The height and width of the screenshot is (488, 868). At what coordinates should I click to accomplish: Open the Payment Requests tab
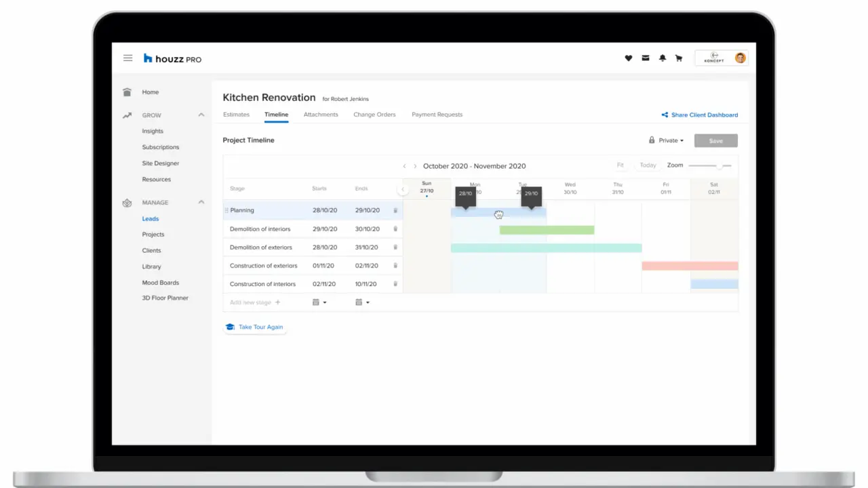click(x=437, y=115)
